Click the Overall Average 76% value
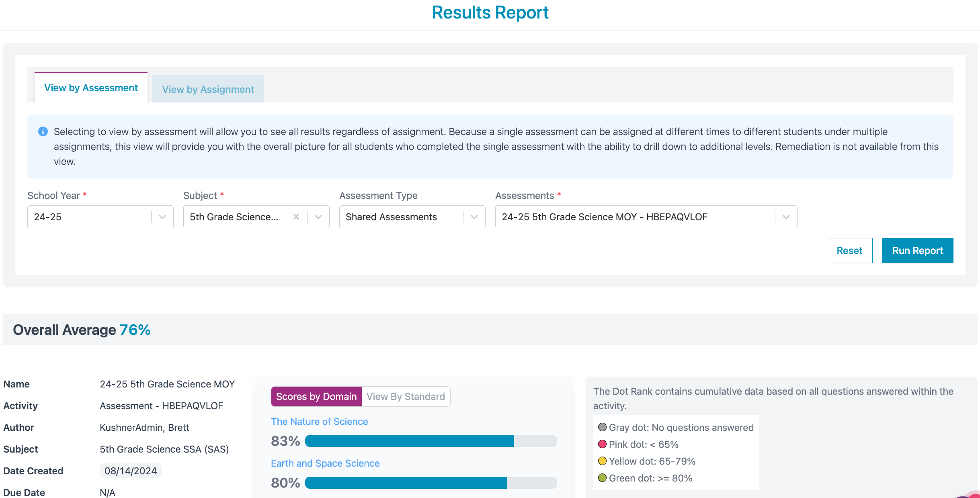Viewport: 980px width, 498px height. click(135, 330)
